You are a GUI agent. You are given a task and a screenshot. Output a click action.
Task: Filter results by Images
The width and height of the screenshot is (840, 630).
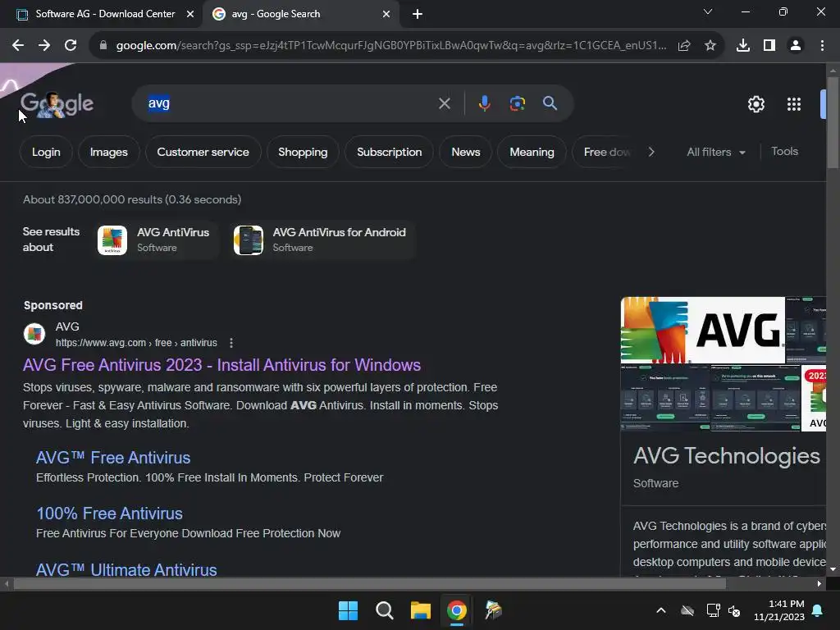(x=109, y=152)
